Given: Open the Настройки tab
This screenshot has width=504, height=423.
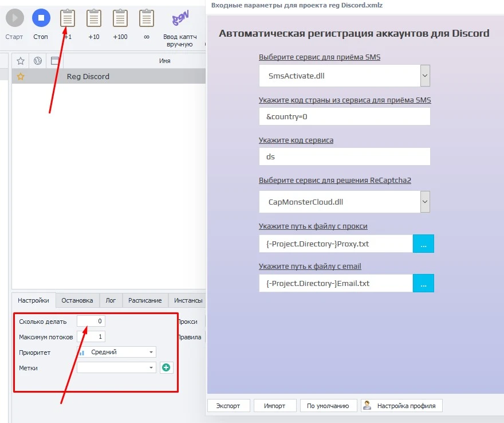Looking at the screenshot, I should [33, 300].
